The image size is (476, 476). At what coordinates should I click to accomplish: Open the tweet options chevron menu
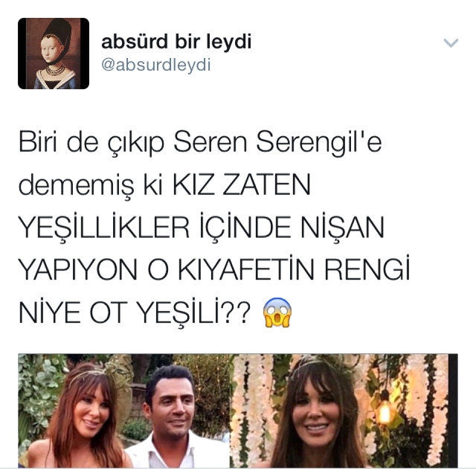pos(451,43)
